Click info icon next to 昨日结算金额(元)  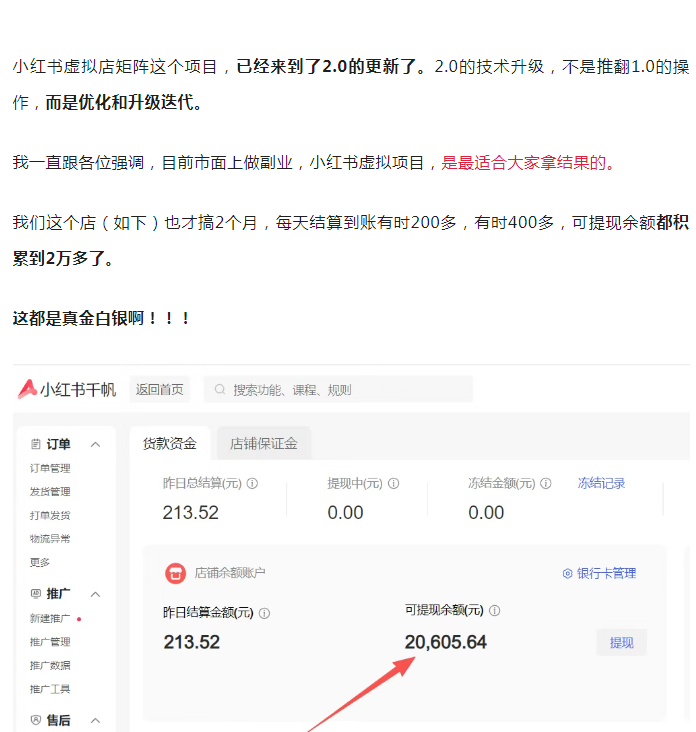coord(264,613)
